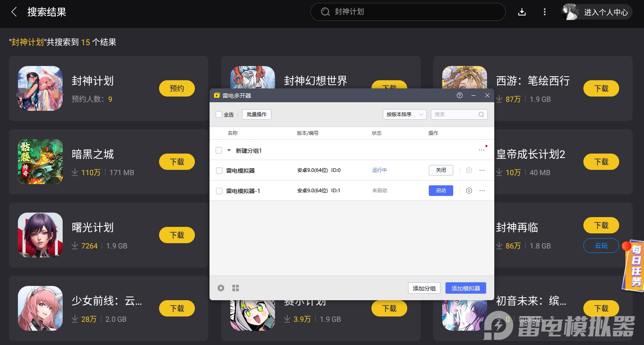The height and width of the screenshot is (345, 644).
Task: Click the 运行中 status text
Action: (x=380, y=170)
